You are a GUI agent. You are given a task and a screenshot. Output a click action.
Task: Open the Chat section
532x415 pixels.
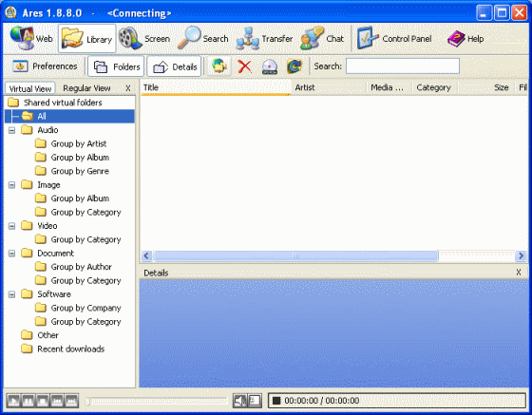[x=322, y=39]
